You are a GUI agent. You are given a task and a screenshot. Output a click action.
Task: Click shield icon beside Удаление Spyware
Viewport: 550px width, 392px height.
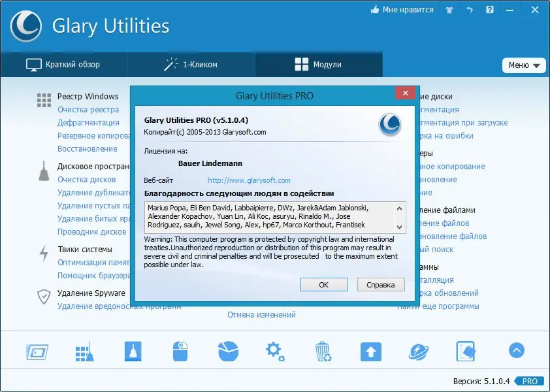tap(44, 297)
